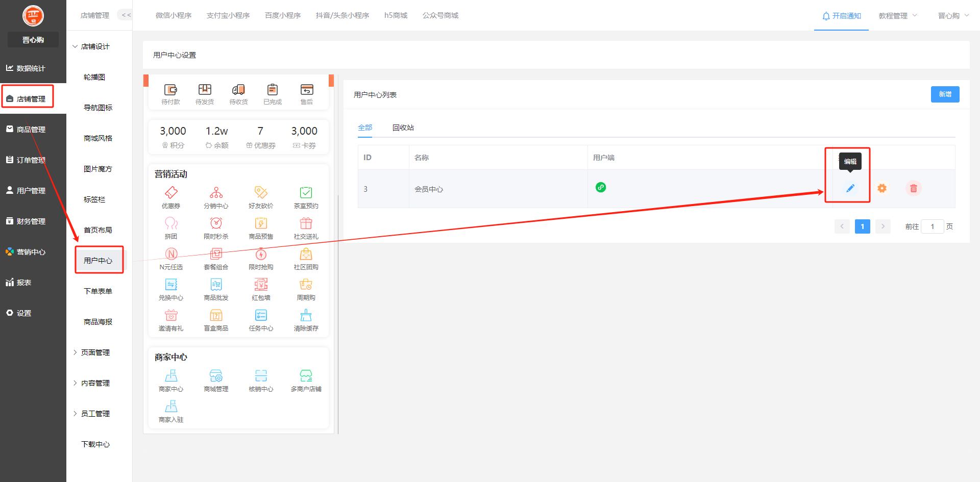Open the 限时秒杀 flash sale icon

click(216, 223)
